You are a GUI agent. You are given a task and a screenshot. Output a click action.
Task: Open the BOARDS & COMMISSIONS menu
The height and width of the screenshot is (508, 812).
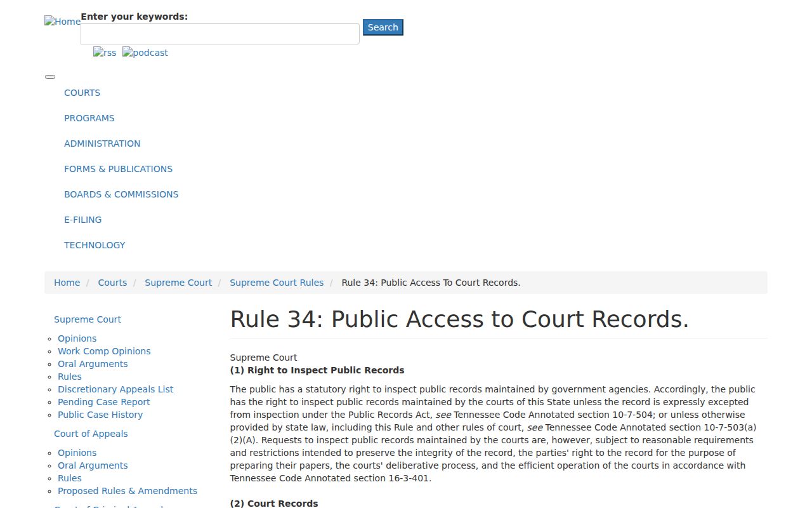tap(121, 194)
